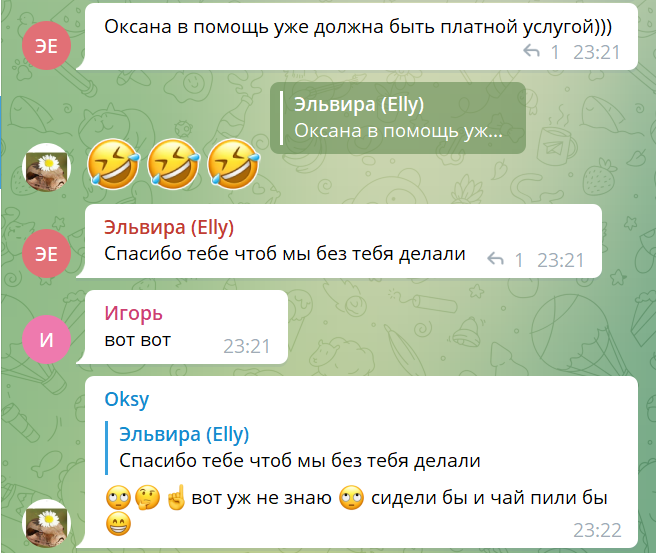This screenshot has height=553, width=656.
Task: Open the red 'Эльвира (Elly)' sender name
Action: point(169,228)
